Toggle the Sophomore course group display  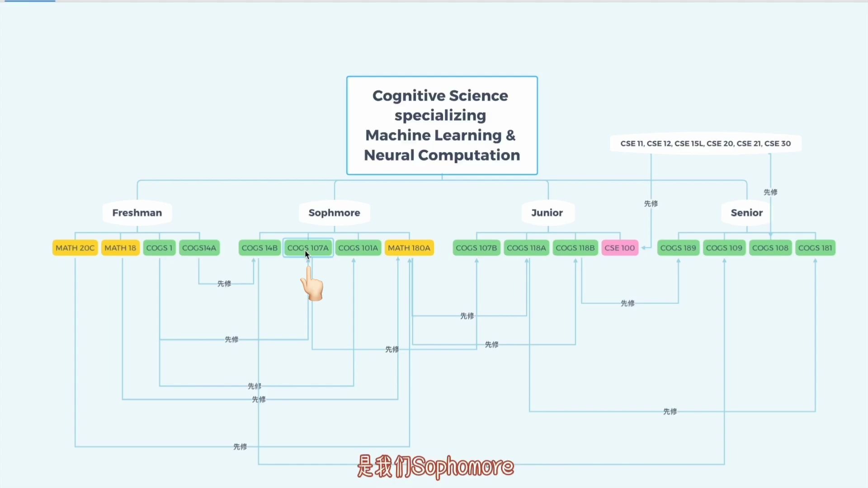(335, 213)
